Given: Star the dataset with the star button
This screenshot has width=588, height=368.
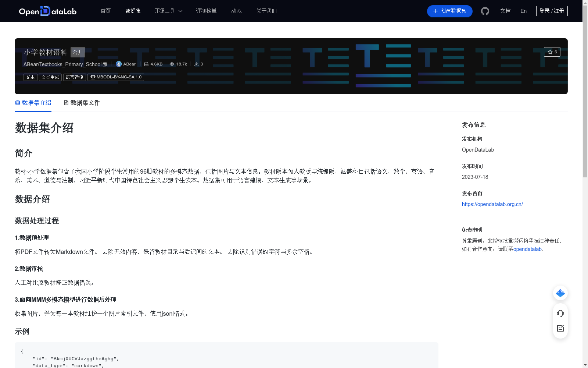Looking at the screenshot, I should pyautogui.click(x=552, y=52).
